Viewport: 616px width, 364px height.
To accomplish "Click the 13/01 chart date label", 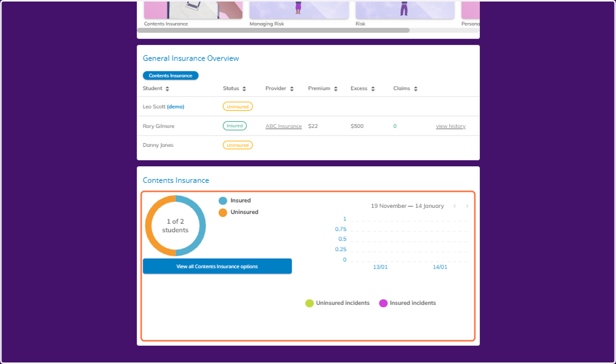I will (380, 267).
